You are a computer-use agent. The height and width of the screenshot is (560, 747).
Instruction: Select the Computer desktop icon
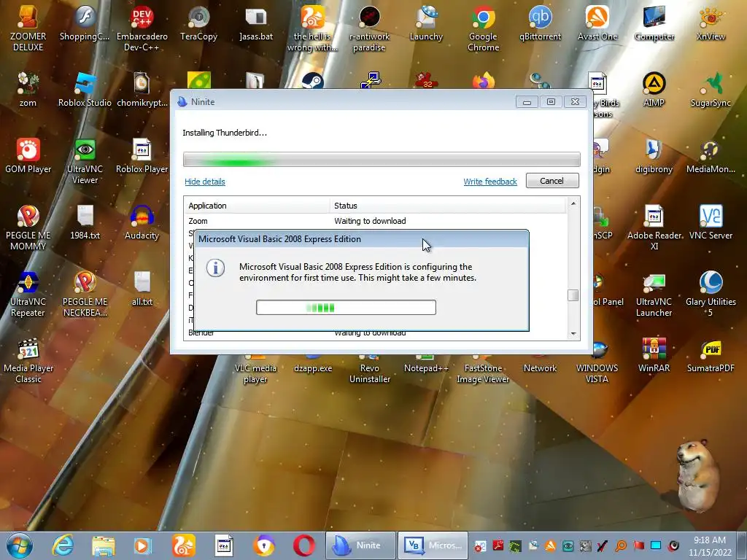point(654,23)
